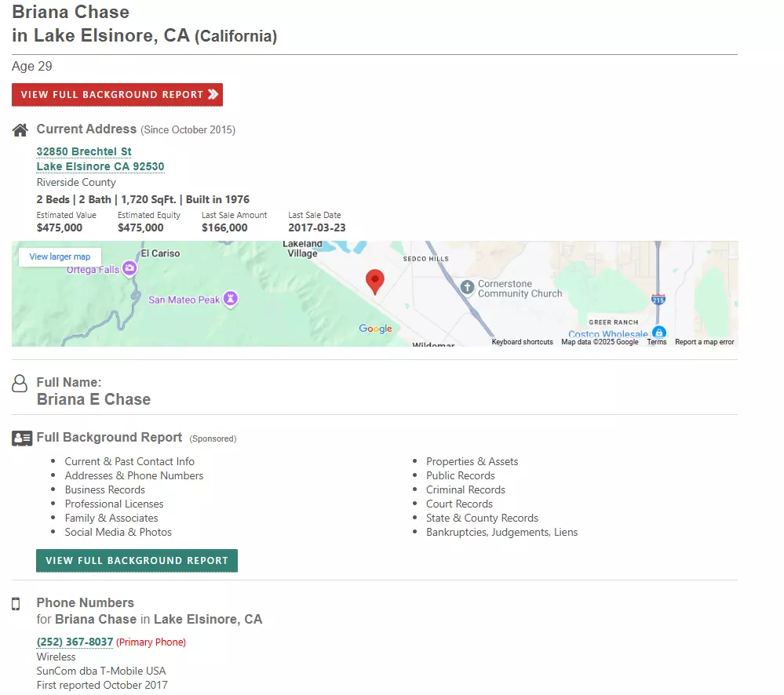Click the red View Full Background Report button
Screen dimensions: 784x695
pos(117,94)
